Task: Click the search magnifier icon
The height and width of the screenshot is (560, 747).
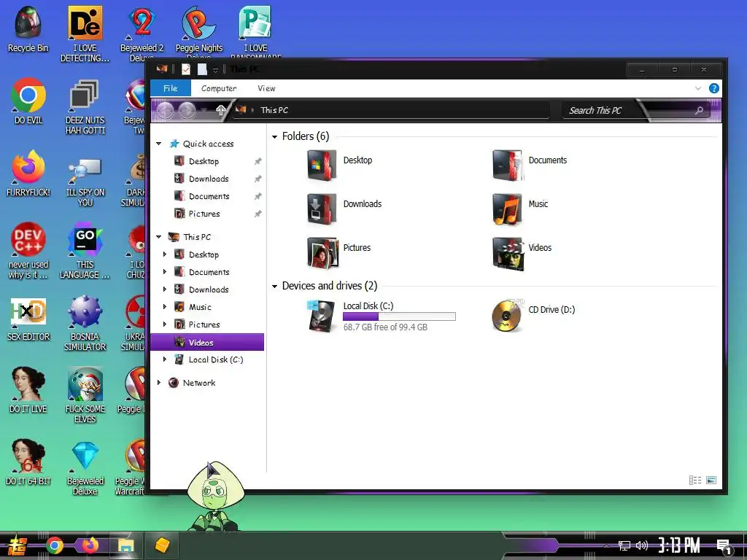Action: coord(699,111)
